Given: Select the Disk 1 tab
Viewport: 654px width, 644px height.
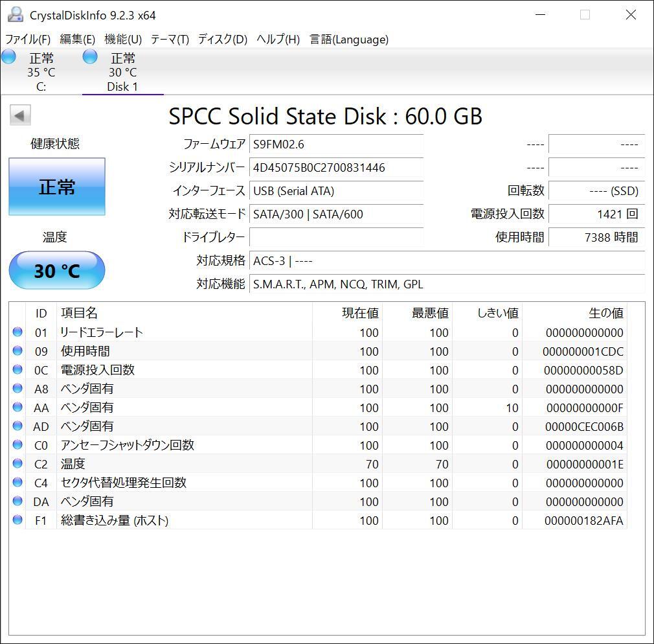Looking at the screenshot, I should (122, 71).
